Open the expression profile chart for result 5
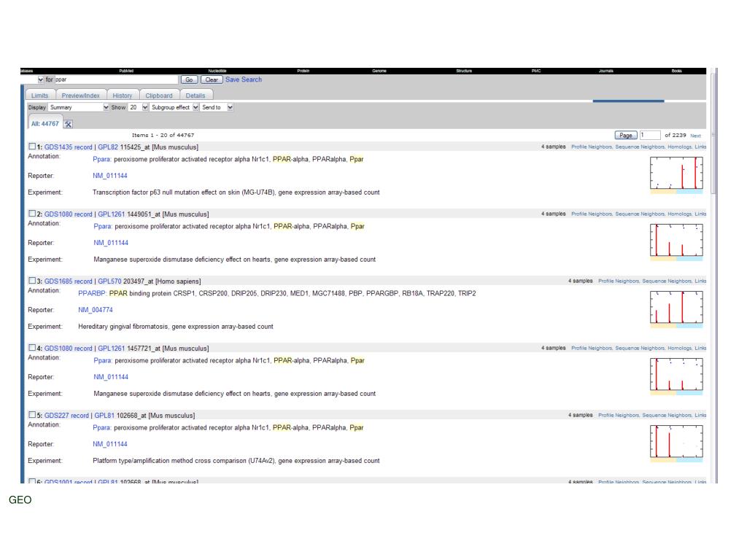747x560 pixels. click(676, 443)
